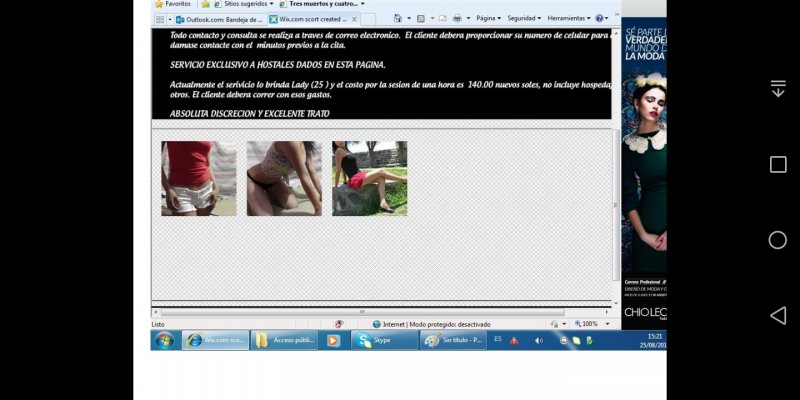800x400 pixels.
Task: Click the volume speaker tray icon
Action: point(539,340)
